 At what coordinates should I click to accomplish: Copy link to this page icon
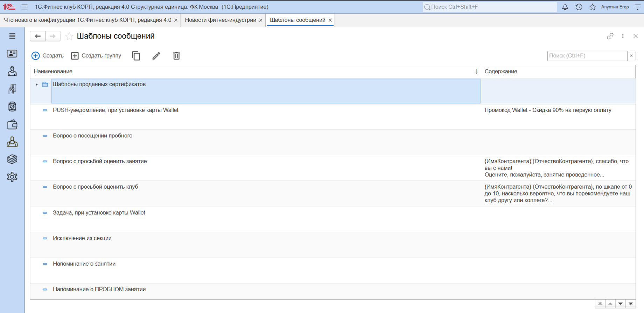point(610,36)
